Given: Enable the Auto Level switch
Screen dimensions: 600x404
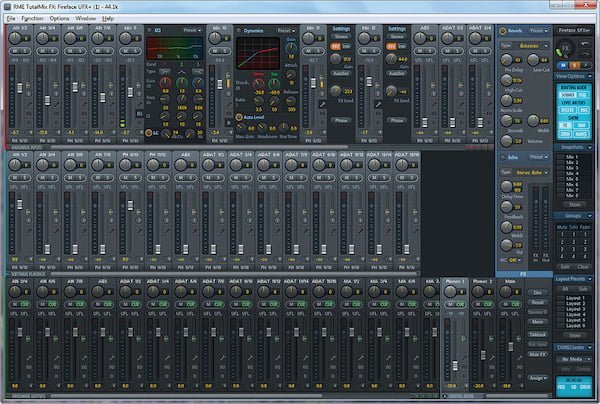Looking at the screenshot, I should click(239, 117).
